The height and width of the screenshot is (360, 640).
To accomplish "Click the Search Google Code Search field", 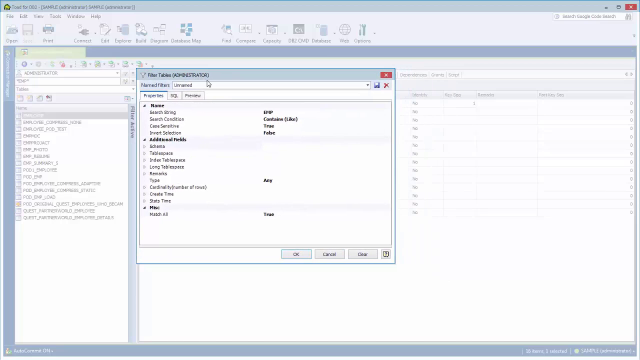I will click(589, 16).
